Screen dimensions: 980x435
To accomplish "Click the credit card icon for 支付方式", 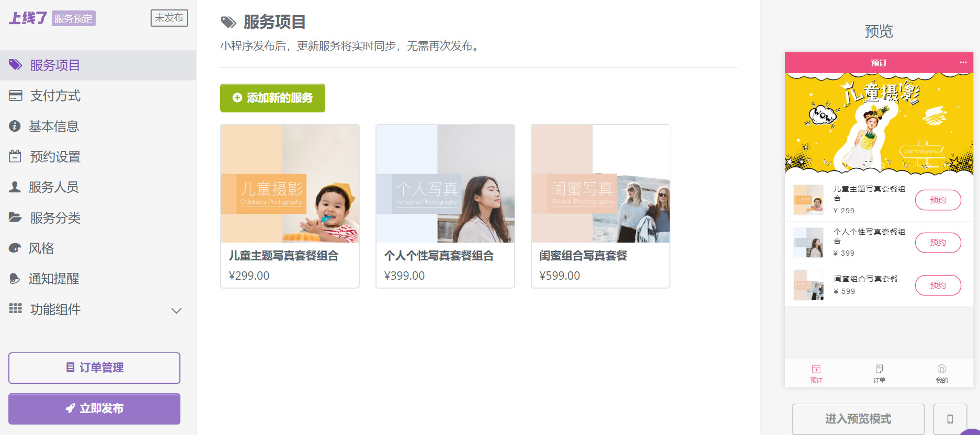I will [x=15, y=96].
